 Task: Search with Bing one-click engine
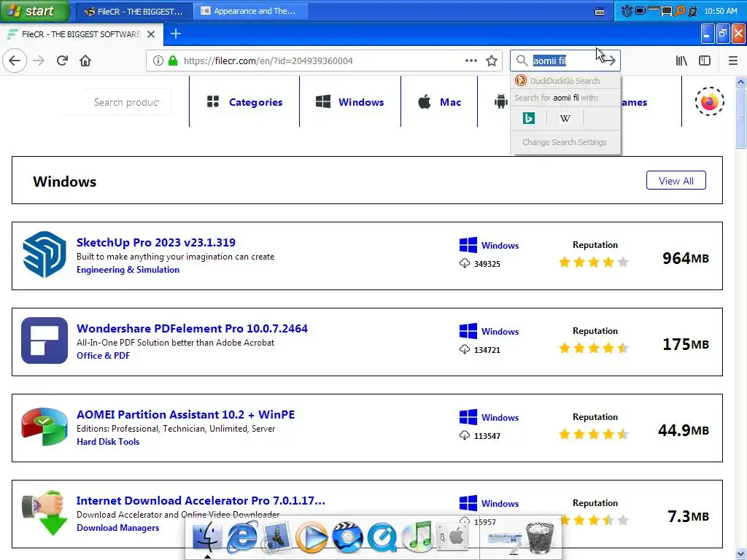tap(529, 118)
